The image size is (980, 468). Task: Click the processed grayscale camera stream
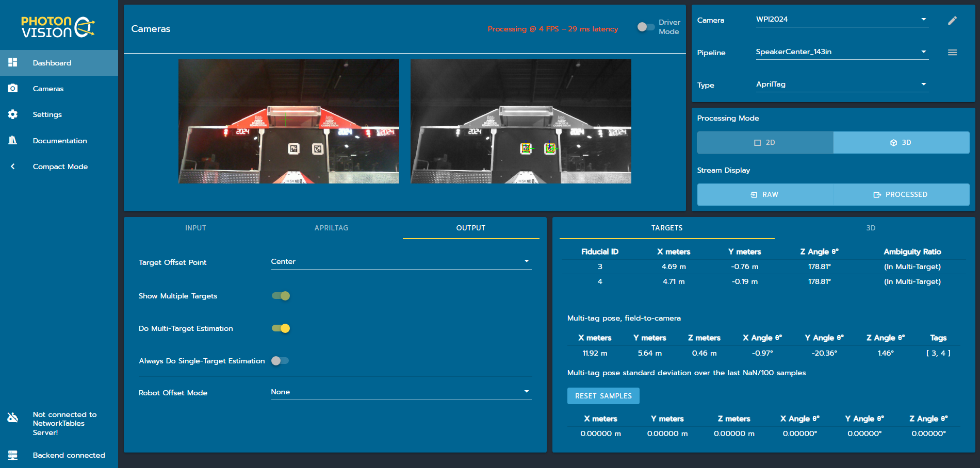pos(520,121)
